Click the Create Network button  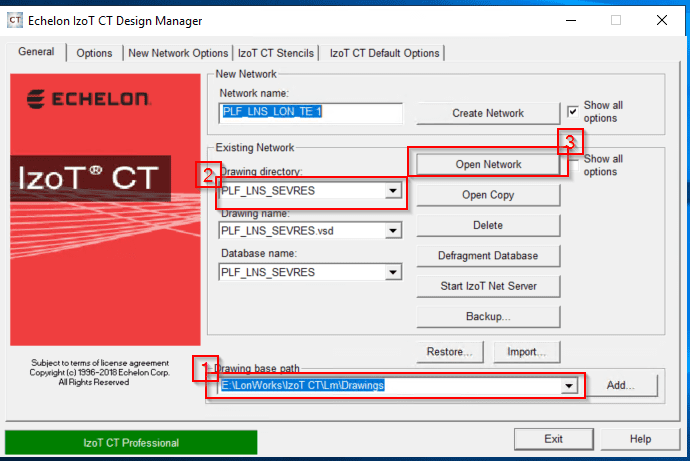pyautogui.click(x=487, y=113)
